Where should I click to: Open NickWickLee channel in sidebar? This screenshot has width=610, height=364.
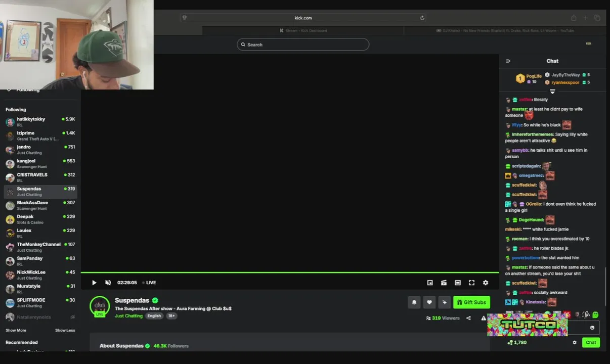pos(40,275)
